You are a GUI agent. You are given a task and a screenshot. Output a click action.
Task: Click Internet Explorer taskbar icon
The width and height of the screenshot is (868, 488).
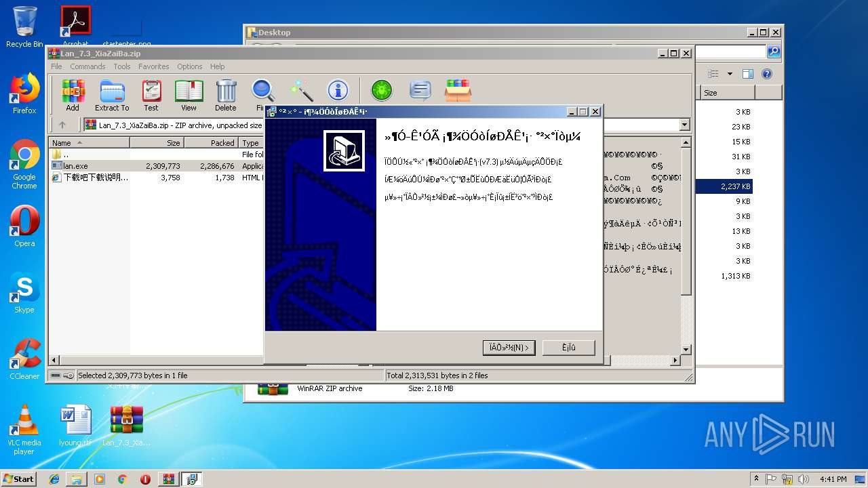(x=54, y=479)
